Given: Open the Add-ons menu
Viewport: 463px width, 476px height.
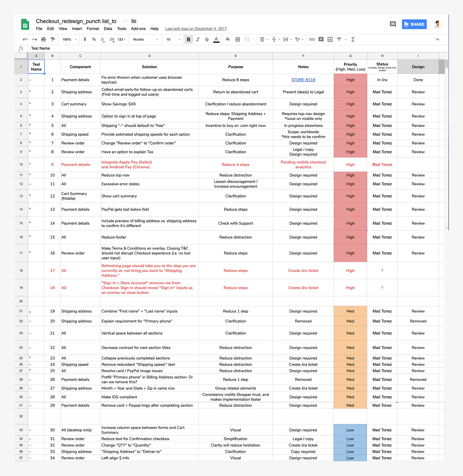Looking at the screenshot, I should [138, 29].
